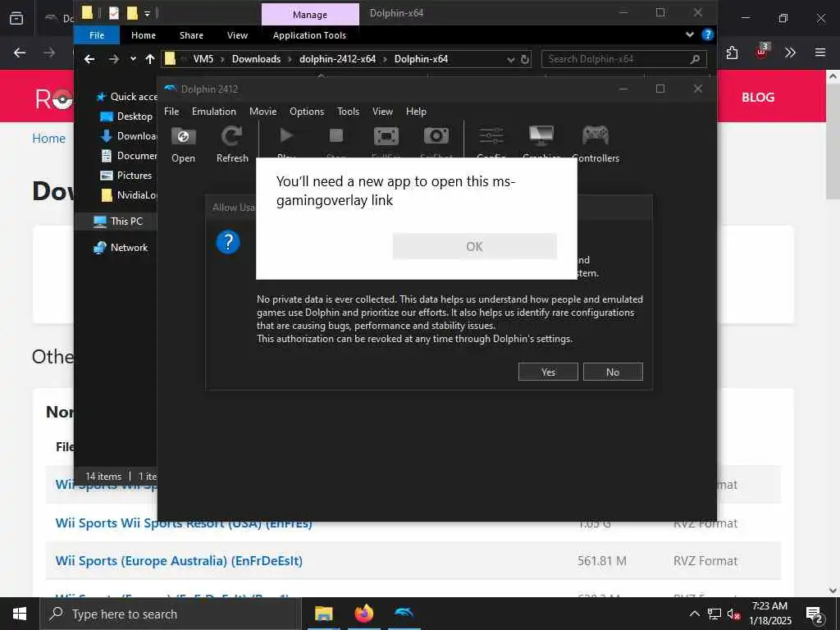Click Dolphin emulator taskbar icon

point(404,614)
